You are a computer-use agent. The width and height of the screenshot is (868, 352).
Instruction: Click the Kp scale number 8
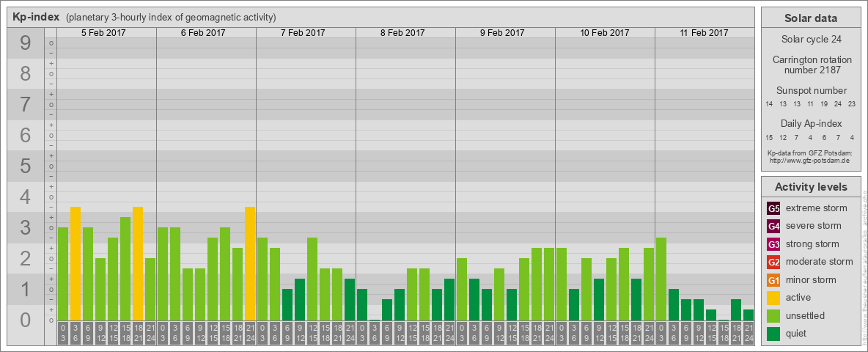click(x=25, y=73)
